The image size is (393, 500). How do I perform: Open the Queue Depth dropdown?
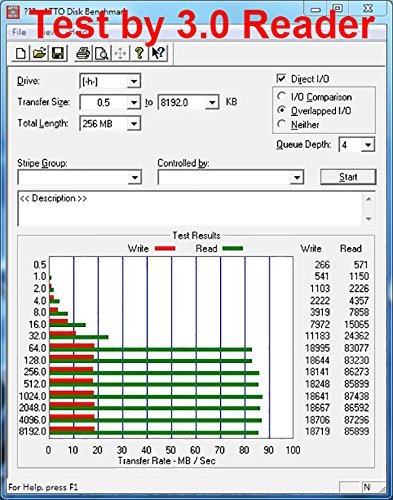click(368, 145)
